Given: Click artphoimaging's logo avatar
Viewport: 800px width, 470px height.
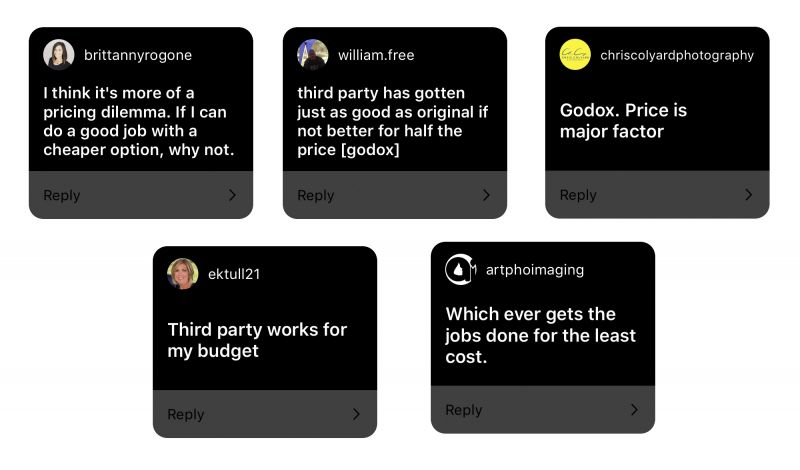Looking at the screenshot, I should (x=461, y=269).
